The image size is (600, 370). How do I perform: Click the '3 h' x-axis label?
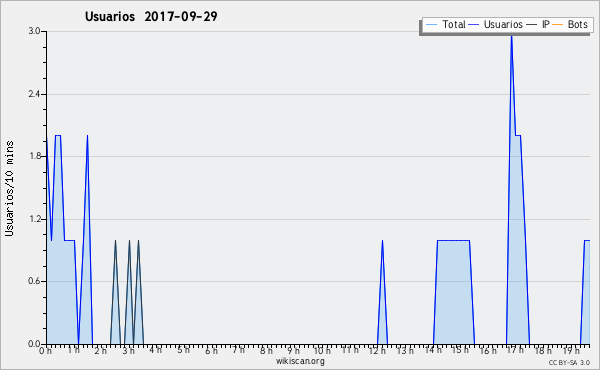tap(129, 350)
